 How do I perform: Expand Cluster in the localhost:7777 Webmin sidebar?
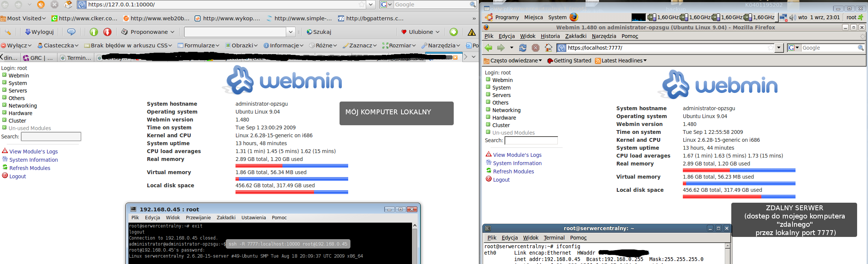pyautogui.click(x=501, y=125)
